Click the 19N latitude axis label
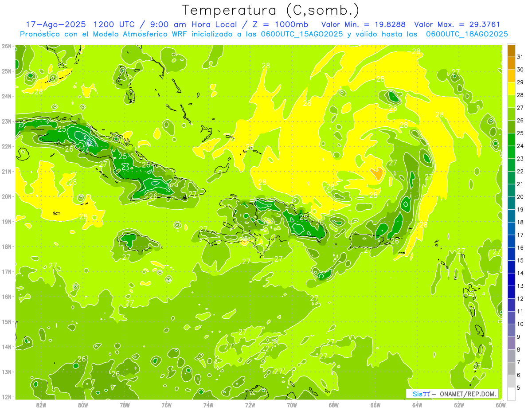The image size is (532, 411). point(7,221)
